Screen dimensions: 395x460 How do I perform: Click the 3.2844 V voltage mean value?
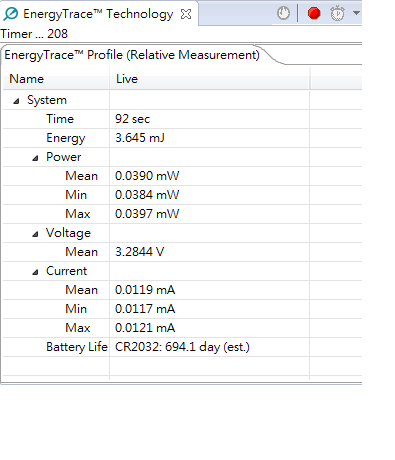tap(139, 252)
